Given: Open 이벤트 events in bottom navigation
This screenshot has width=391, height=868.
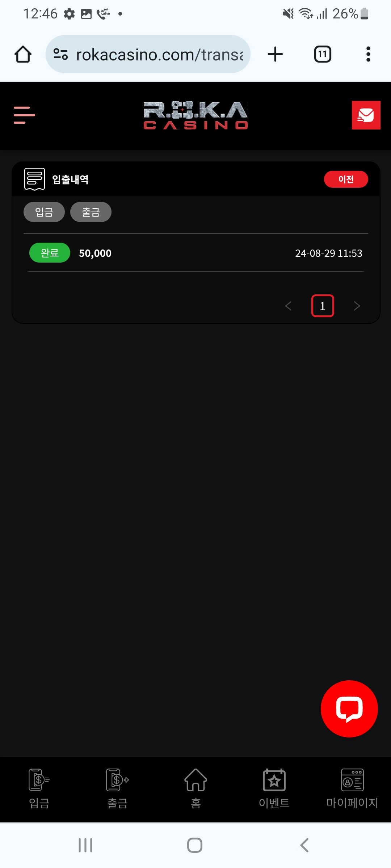Looking at the screenshot, I should coord(274,788).
